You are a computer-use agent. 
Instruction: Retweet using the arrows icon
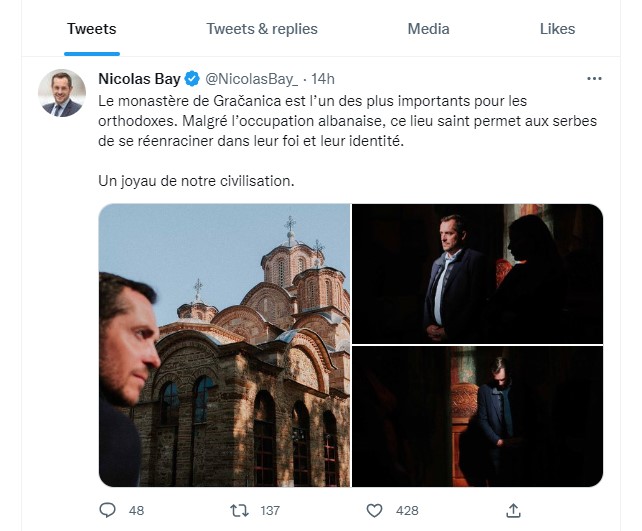pos(240,511)
